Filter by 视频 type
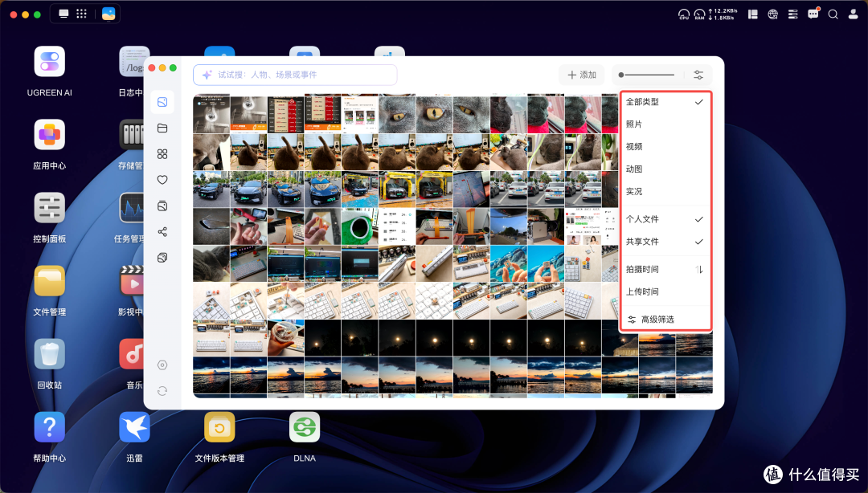The height and width of the screenshot is (493, 868). click(665, 147)
